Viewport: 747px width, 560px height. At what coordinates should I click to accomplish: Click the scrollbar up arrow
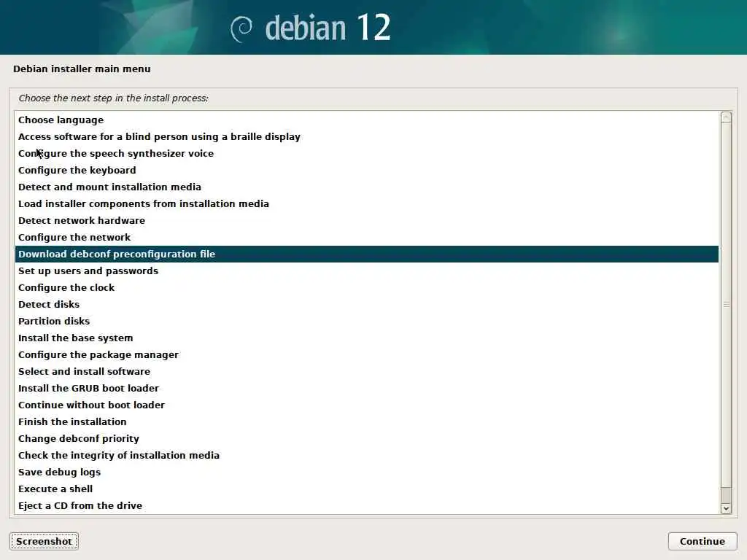click(726, 117)
